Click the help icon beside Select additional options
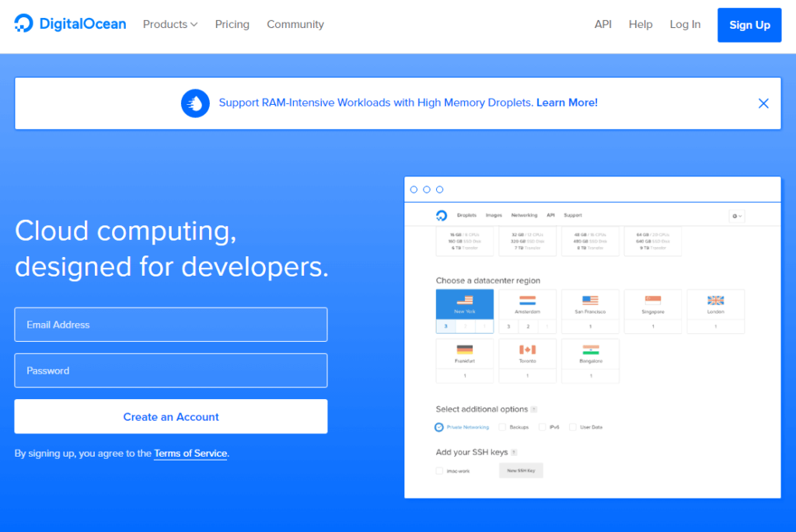 (x=534, y=409)
